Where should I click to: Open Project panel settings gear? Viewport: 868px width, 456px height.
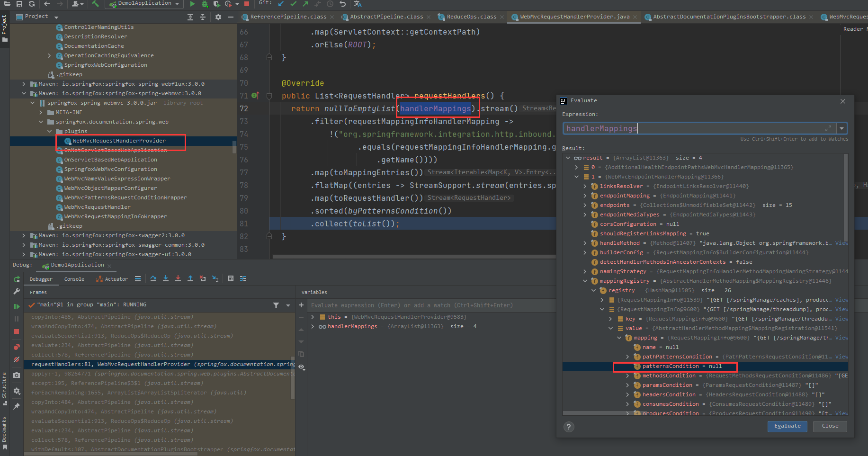click(217, 16)
